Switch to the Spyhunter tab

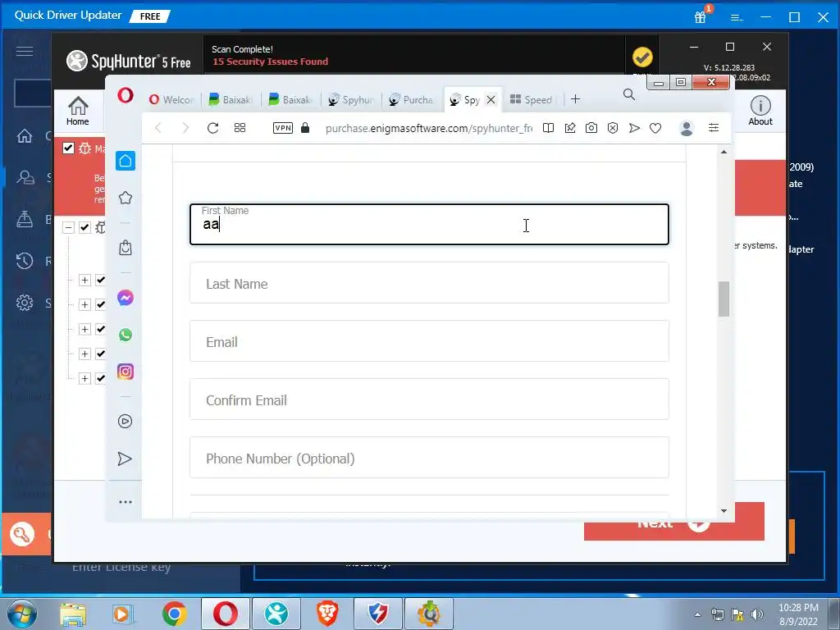(351, 99)
